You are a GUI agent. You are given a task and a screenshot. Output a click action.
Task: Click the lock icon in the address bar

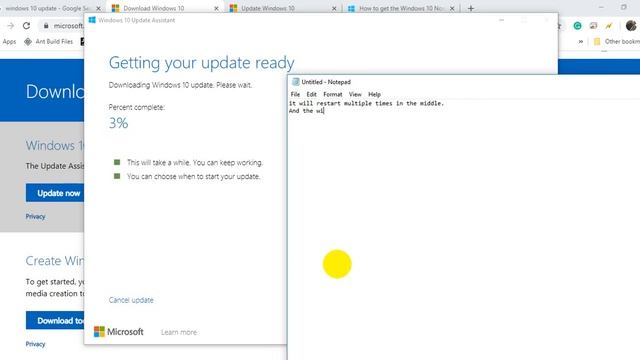coord(46,26)
